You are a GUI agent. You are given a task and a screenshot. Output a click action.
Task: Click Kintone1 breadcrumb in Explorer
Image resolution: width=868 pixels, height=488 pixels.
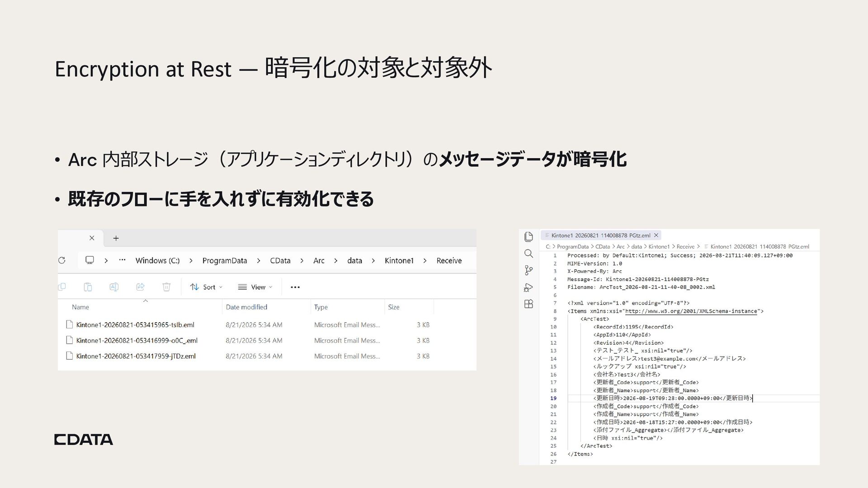click(399, 261)
